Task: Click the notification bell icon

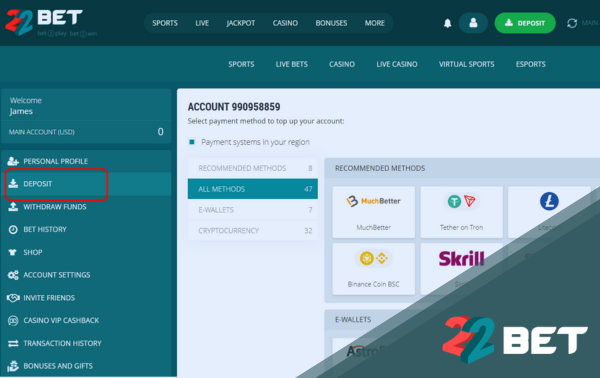Action: (447, 23)
